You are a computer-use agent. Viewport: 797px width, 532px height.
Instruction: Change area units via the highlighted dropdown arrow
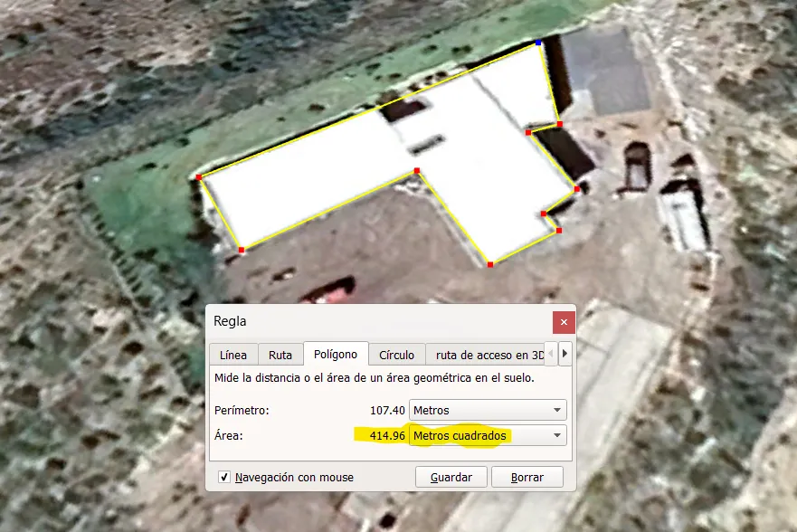pyautogui.click(x=557, y=435)
